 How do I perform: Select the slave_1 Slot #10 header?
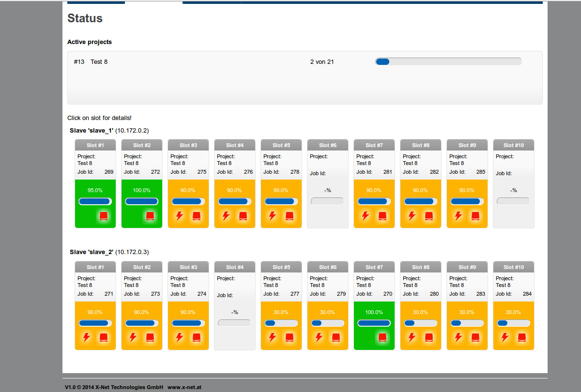click(513, 145)
